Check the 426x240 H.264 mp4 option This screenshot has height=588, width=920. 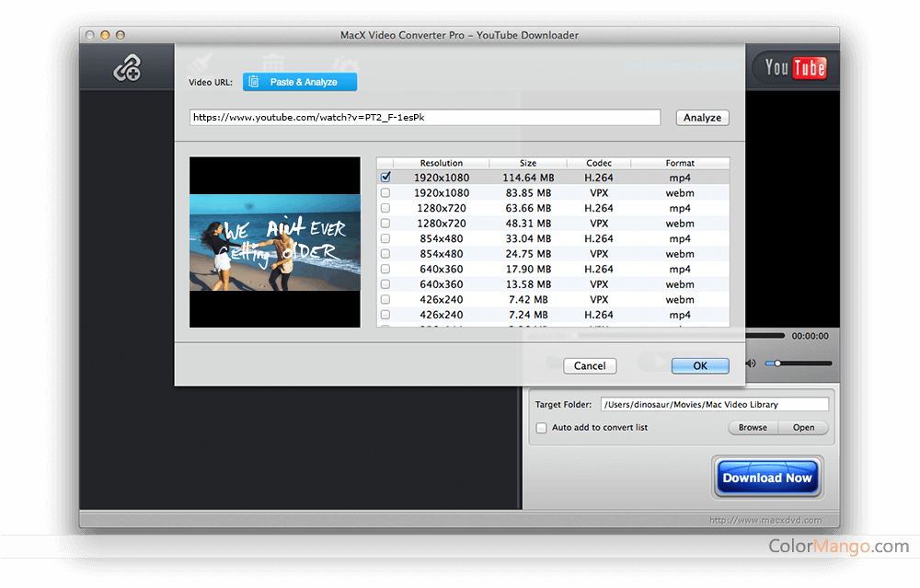point(385,315)
